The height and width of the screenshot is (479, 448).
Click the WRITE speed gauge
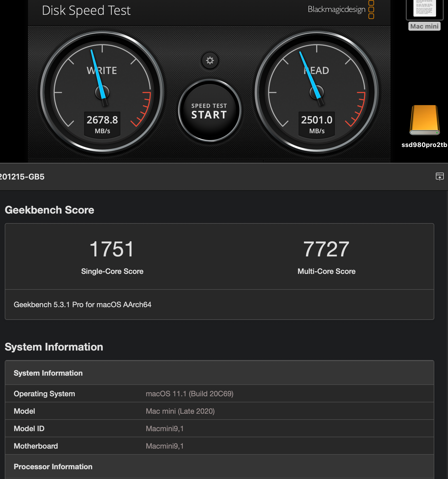click(x=102, y=92)
